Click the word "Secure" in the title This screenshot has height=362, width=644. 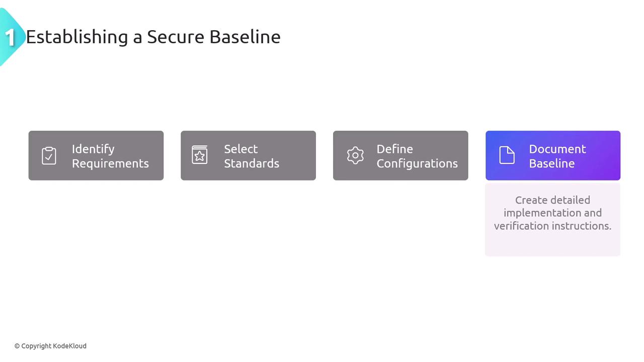click(x=176, y=37)
